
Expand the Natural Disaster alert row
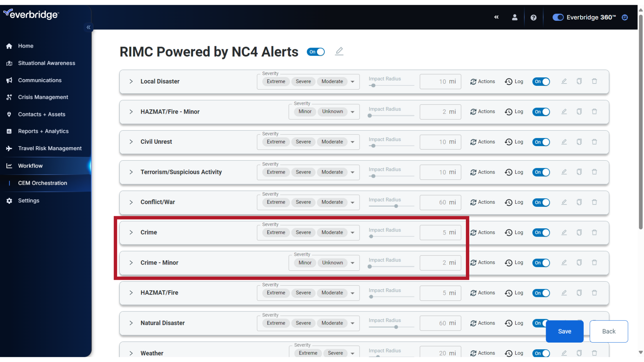pos(131,323)
